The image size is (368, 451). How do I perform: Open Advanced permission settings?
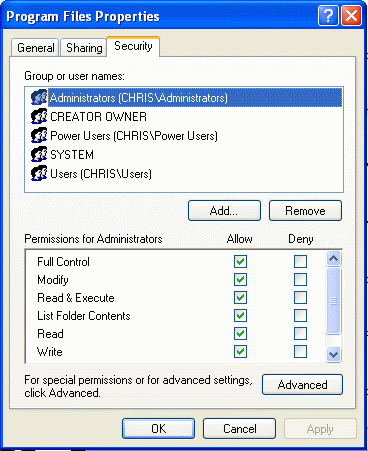pos(302,385)
